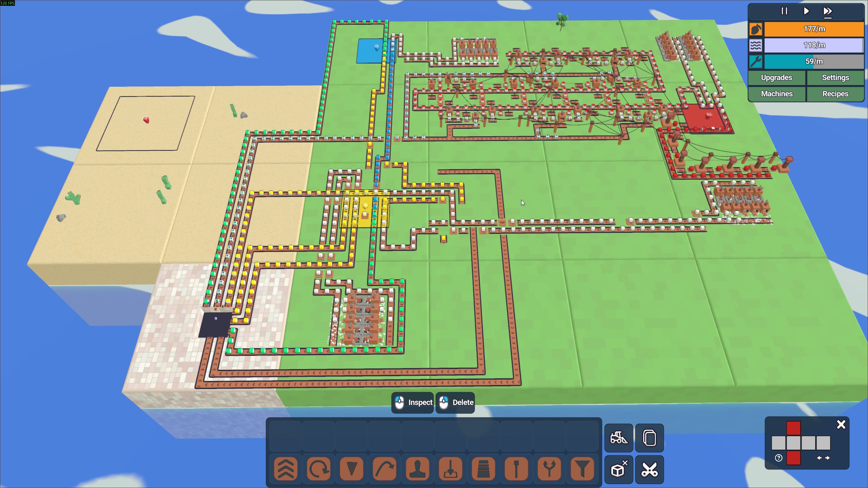Open help question mark in cube panel
This screenshot has height=488, width=868.
[x=778, y=458]
